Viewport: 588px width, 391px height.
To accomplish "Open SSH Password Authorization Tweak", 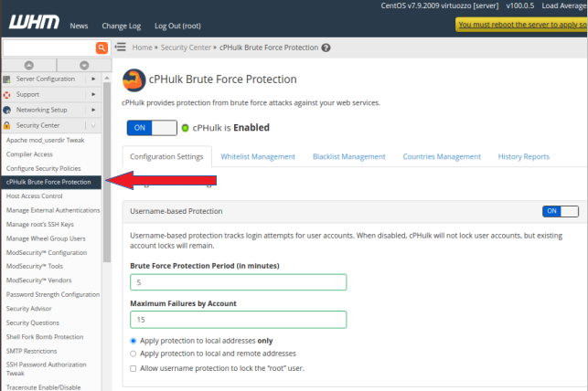I will pos(46,369).
